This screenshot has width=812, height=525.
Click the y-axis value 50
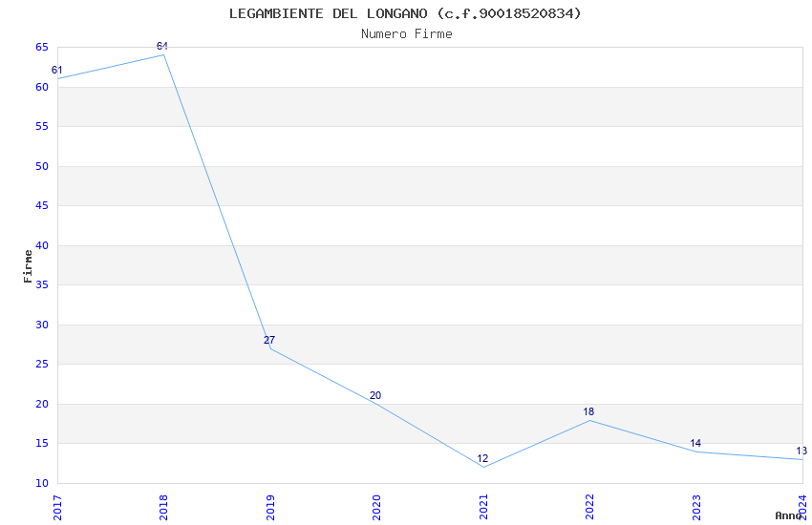(x=42, y=166)
